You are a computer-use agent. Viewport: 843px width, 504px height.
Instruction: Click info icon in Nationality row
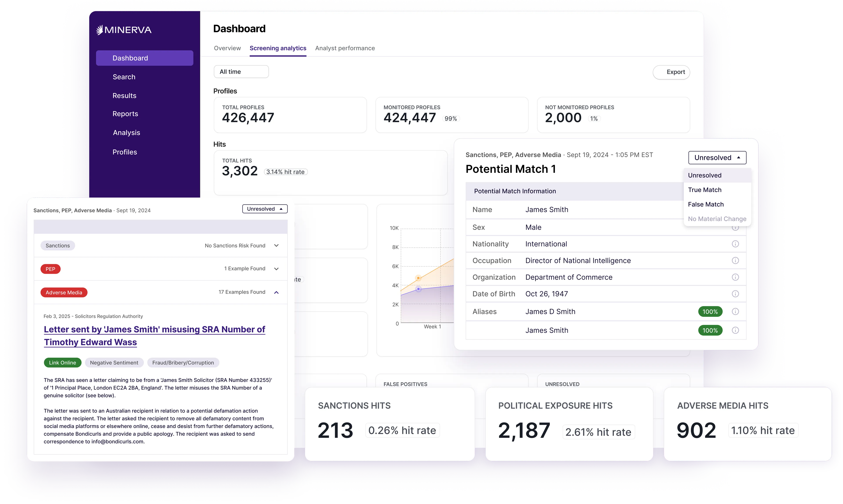(735, 244)
